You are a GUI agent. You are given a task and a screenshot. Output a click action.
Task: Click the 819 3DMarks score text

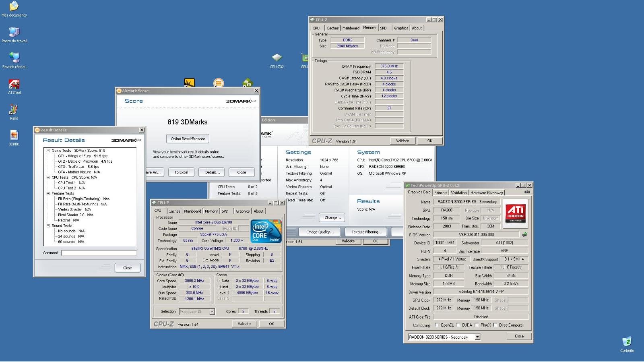(x=188, y=122)
